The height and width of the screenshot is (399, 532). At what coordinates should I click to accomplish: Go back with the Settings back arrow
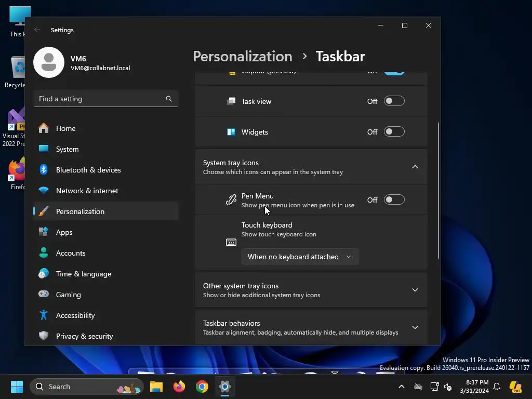pyautogui.click(x=37, y=30)
